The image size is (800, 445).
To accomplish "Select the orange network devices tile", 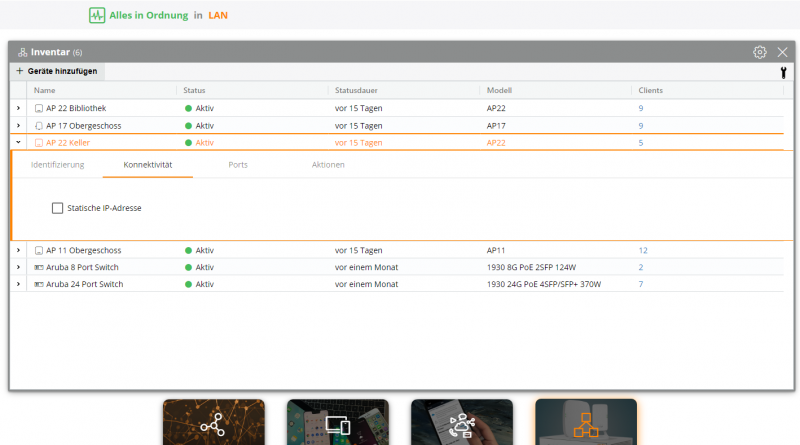I will (585, 424).
